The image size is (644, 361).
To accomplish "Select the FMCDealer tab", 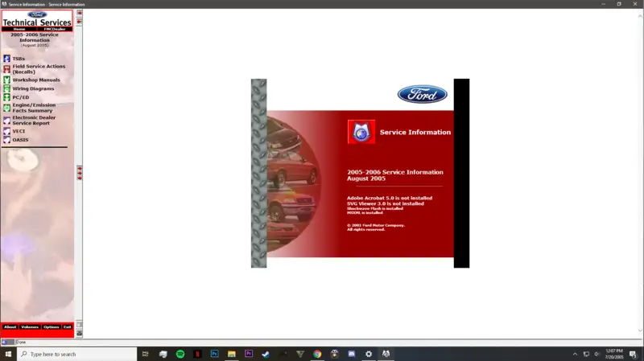I will (x=55, y=29).
